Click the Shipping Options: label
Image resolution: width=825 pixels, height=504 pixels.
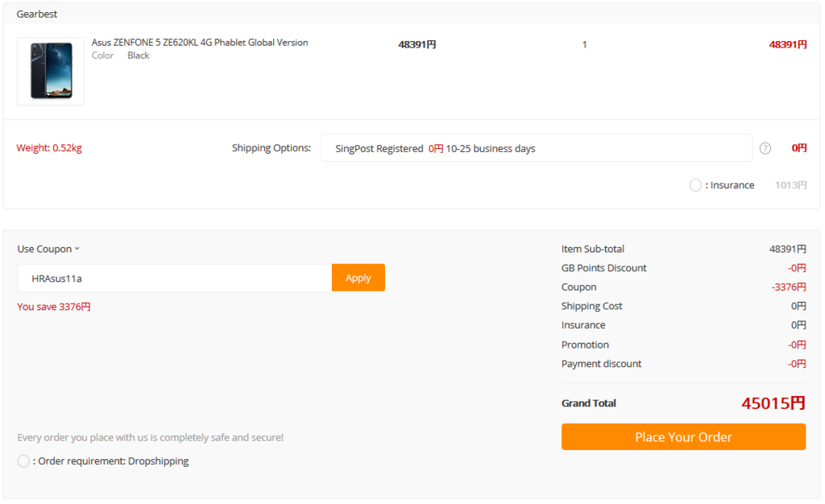tap(272, 148)
